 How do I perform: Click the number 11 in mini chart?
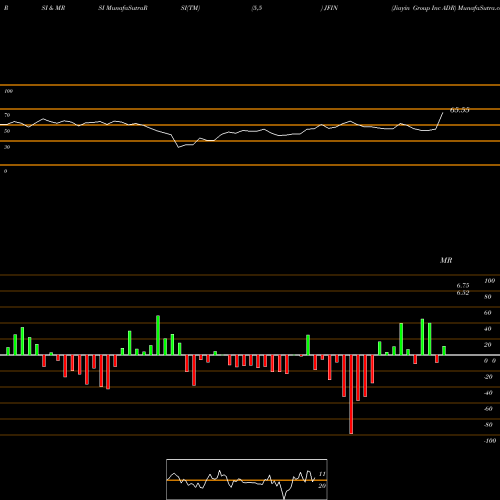(x=322, y=474)
